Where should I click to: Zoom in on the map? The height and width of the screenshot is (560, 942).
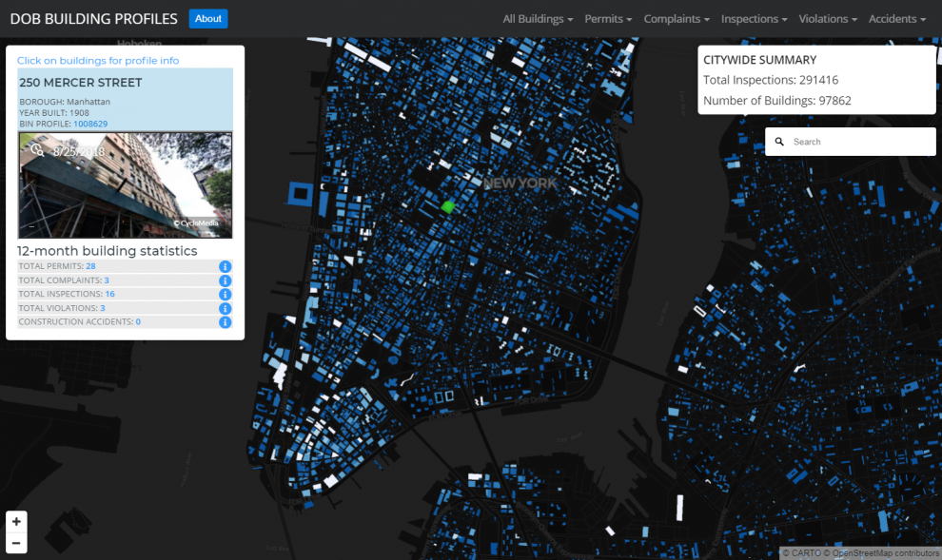[16, 522]
